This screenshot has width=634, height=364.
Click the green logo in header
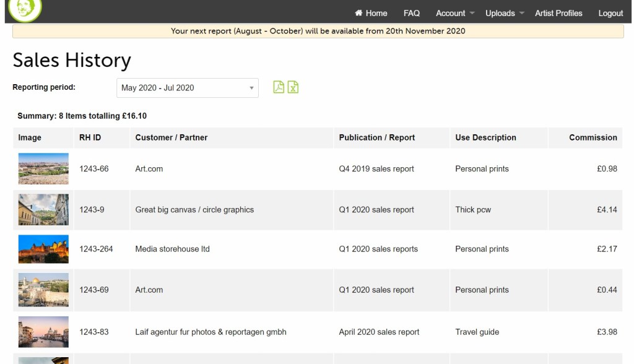click(25, 9)
